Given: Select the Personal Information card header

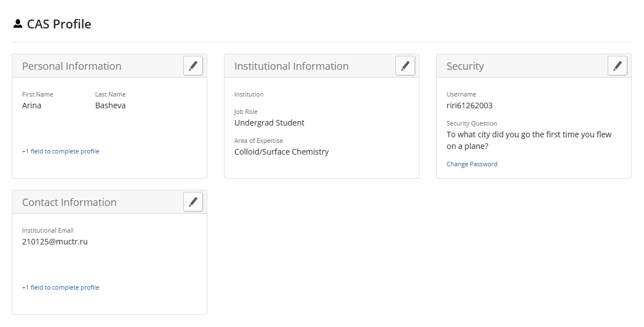Looking at the screenshot, I should point(71,66).
